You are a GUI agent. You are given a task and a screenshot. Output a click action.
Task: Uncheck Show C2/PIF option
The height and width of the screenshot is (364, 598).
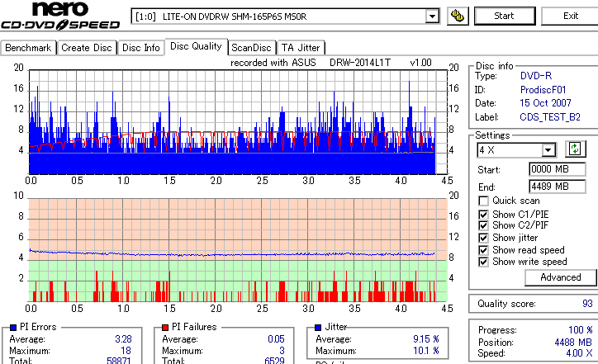coord(483,225)
